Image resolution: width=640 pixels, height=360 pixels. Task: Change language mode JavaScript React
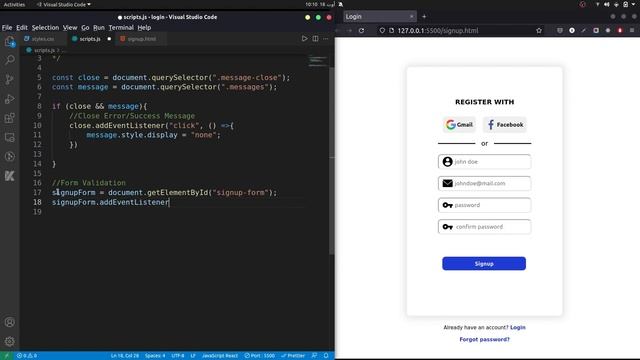coord(220,356)
